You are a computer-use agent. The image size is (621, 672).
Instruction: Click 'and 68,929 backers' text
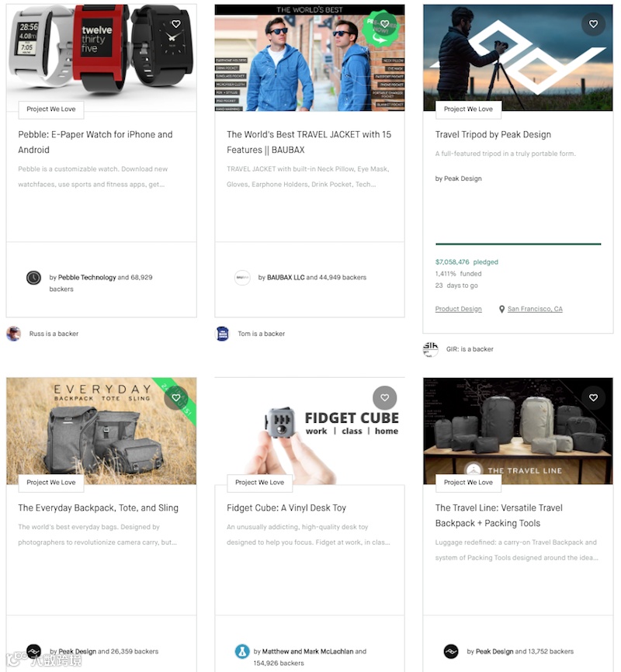[101, 283]
